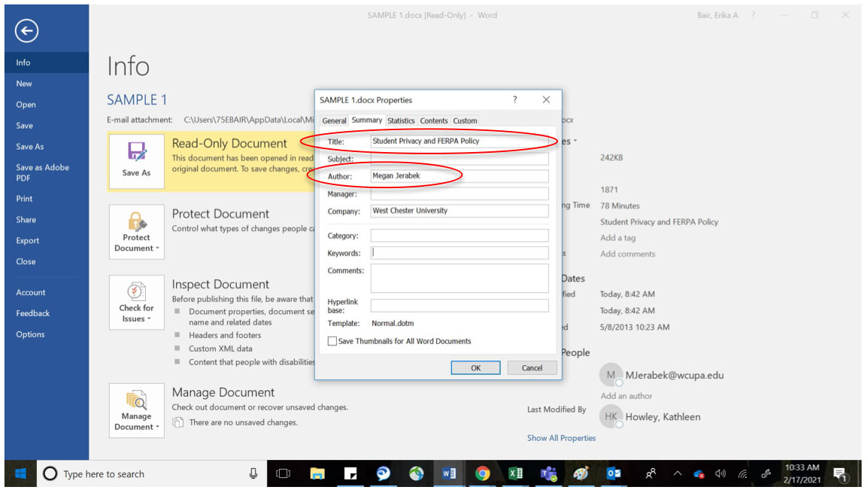Viewport: 868px width, 493px height.
Task: Open Feedback in the backstage sidebar
Action: pos(47,314)
